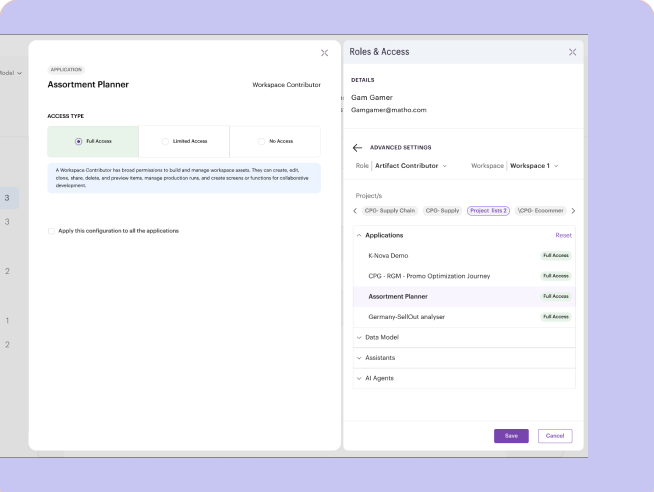Select the CPG- Supply project chip
Image resolution: width=654 pixels, height=492 pixels.
442,211
